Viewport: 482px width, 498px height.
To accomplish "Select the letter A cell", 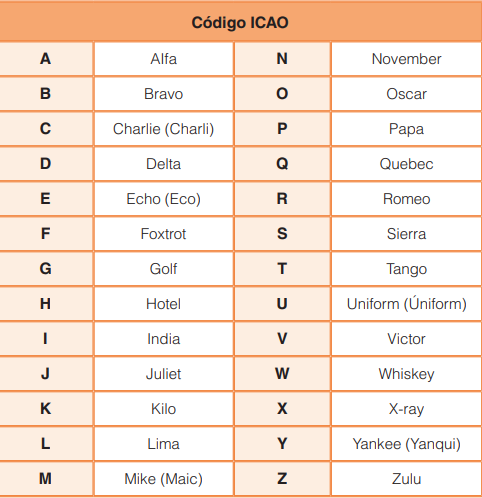I will point(46,59).
